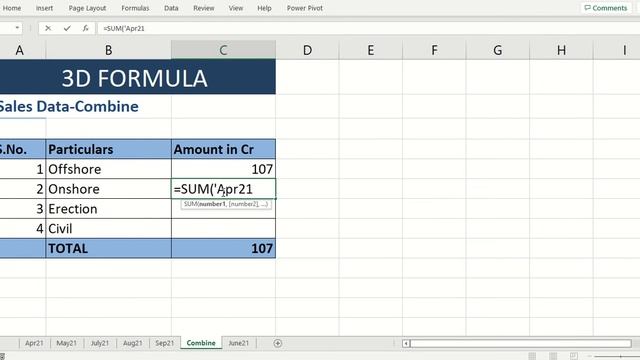Expand the Name Box dropdown arrow
Screen dimensions: 640x360
pyautogui.click(x=17, y=28)
